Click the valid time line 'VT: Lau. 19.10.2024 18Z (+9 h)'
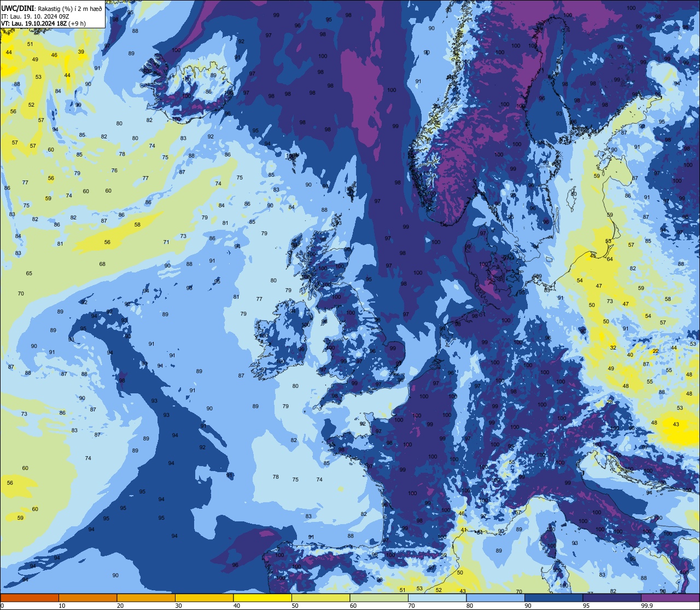 point(43,24)
